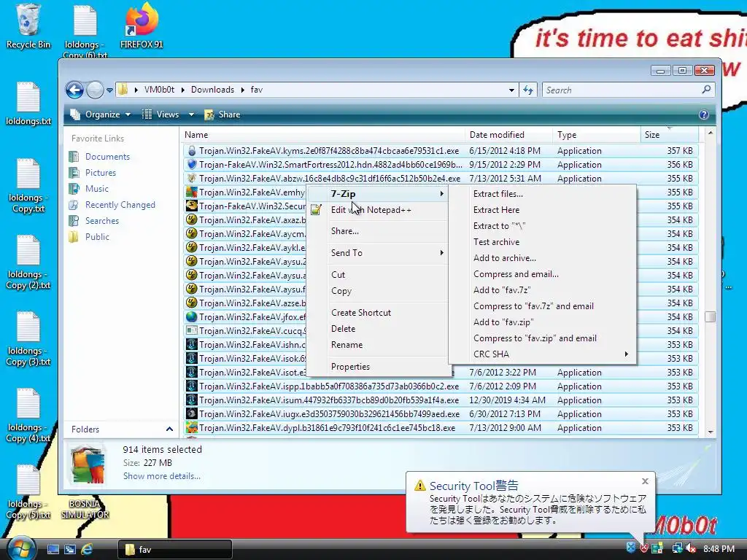Viewport: 747px width, 560px height.
Task: Click the selected AVG-style icon in details pane
Action: point(88,464)
